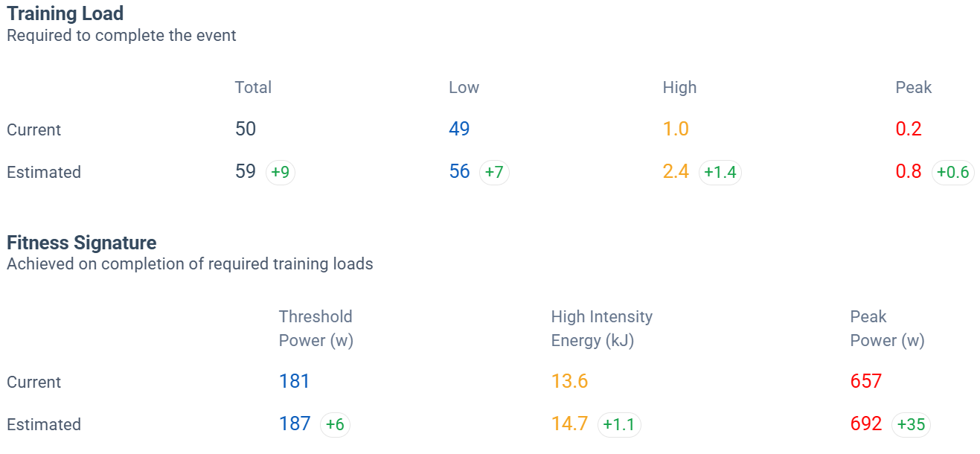
Task: Click current threshold power value 181
Action: (x=294, y=382)
